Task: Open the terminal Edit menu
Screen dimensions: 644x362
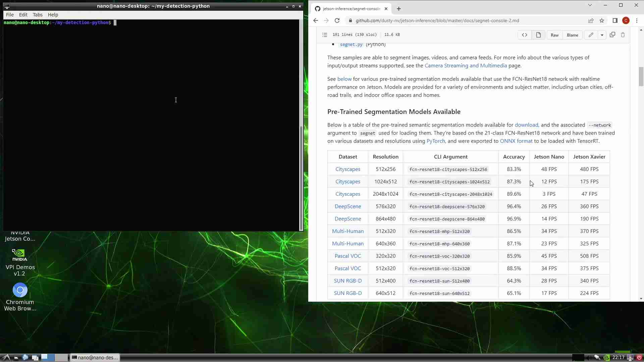Action: (23, 15)
